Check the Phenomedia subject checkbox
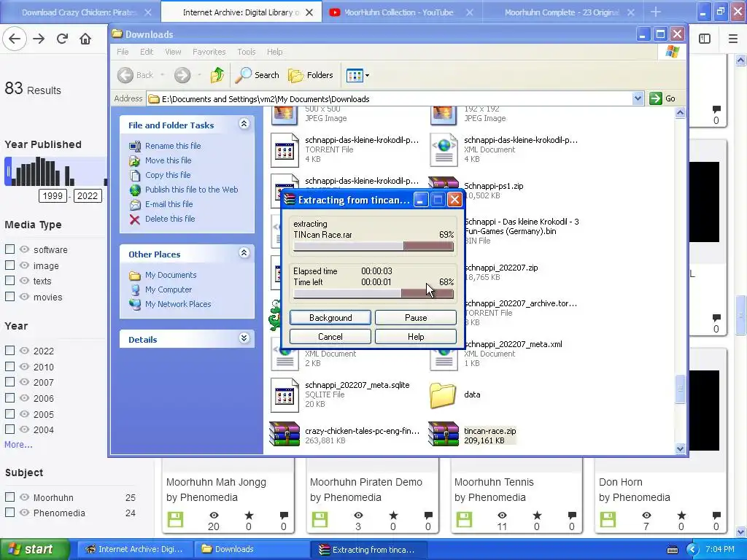The width and height of the screenshot is (747, 560). coord(9,513)
